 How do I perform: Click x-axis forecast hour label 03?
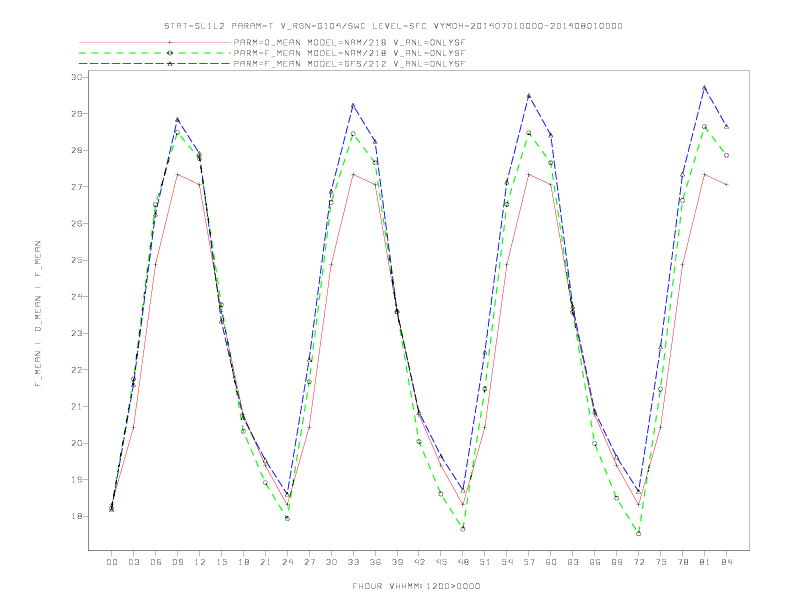click(133, 562)
